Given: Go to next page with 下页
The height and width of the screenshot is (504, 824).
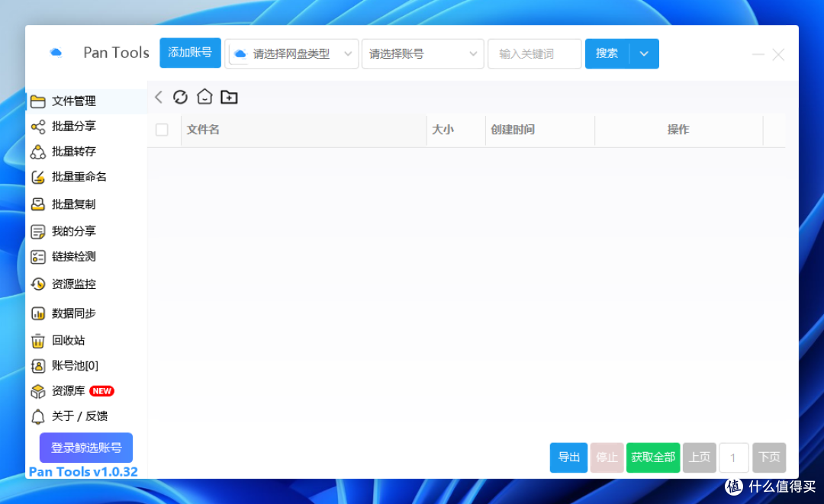Looking at the screenshot, I should point(769,457).
